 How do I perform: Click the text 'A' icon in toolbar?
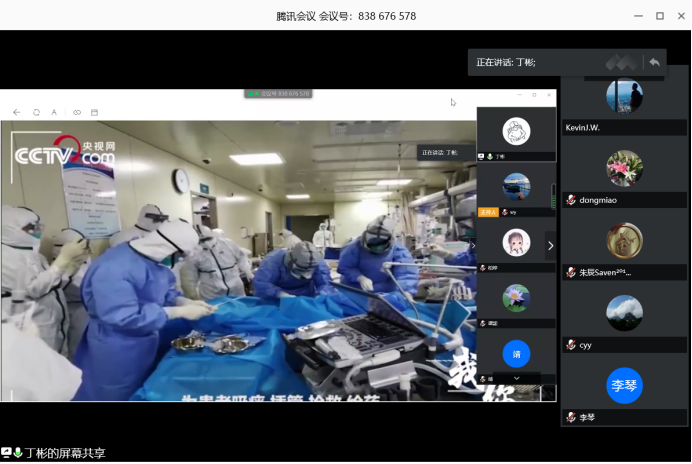pos(54,112)
